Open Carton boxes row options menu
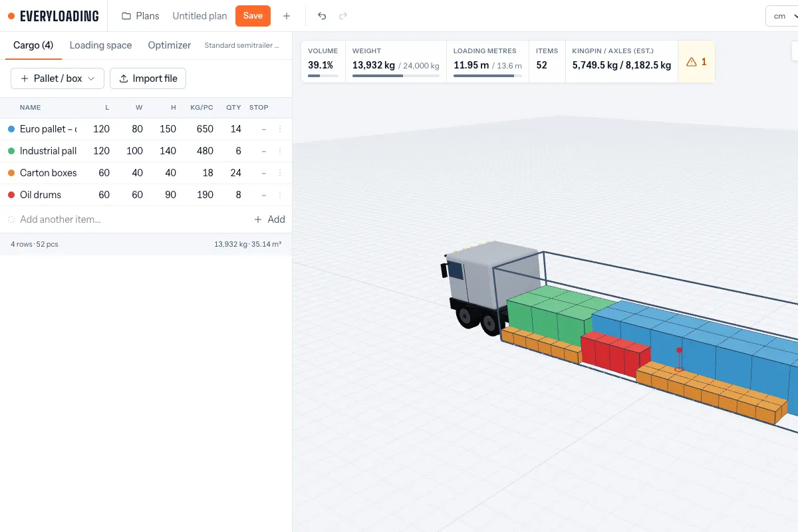 tap(280, 173)
